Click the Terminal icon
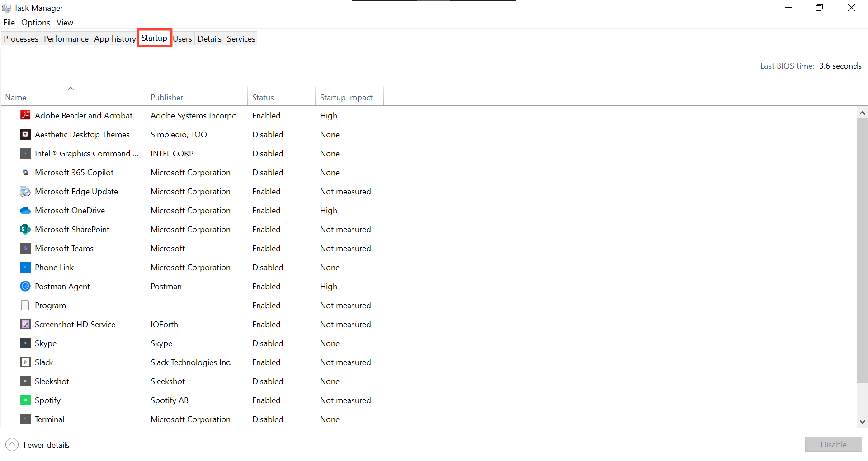Viewport: 868px width, 461px height. tap(25, 419)
